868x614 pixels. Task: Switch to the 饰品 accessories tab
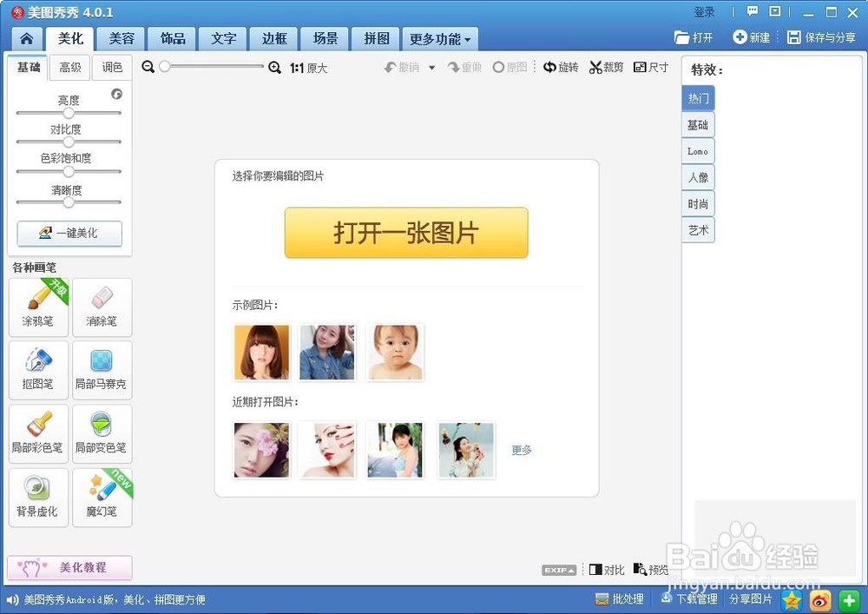173,38
